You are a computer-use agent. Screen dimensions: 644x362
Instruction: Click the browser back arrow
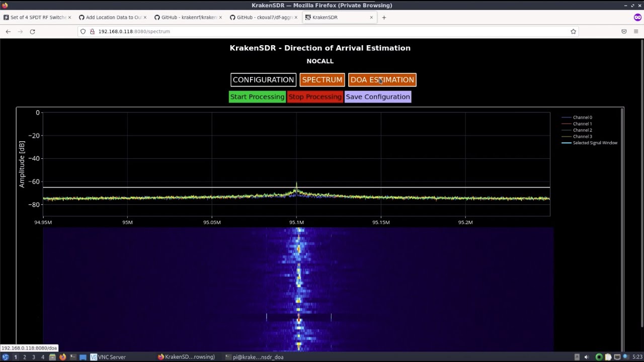8,31
